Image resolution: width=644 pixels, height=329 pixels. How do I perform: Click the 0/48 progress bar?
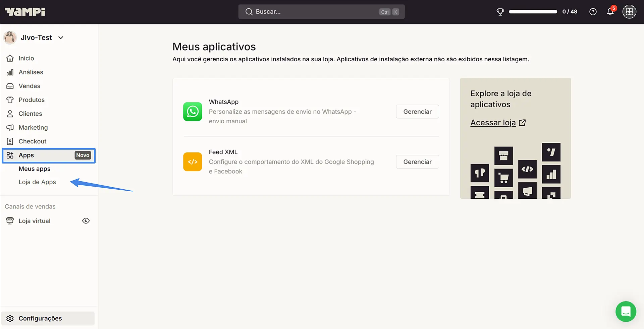533,12
